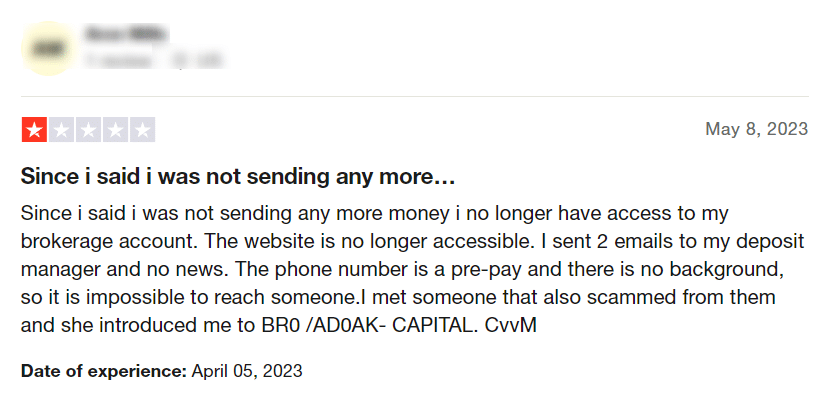832x396 pixels.
Task: Click the May 8, 2023 review date
Action: (756, 129)
